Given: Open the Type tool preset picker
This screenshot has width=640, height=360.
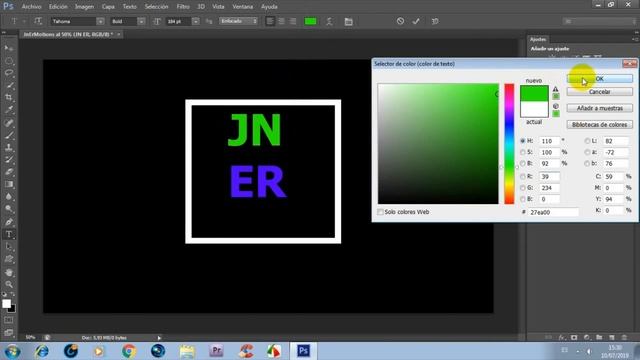Looking at the screenshot, I should (17, 21).
